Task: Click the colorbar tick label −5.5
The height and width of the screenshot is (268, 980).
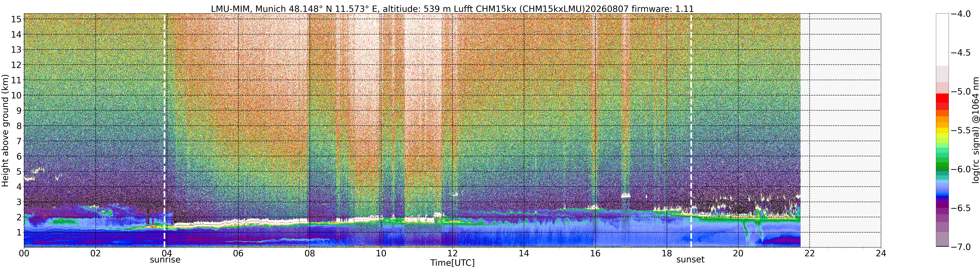Action: coord(961,130)
